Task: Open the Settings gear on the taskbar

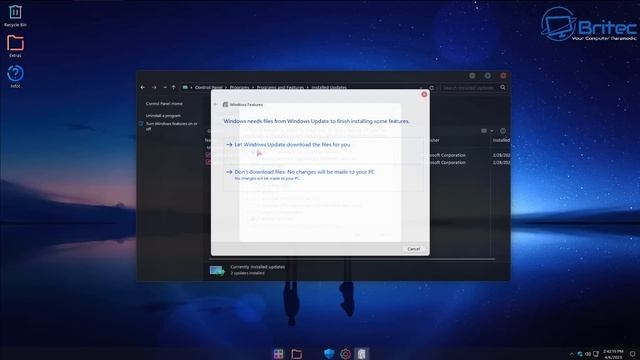Action: [345, 353]
